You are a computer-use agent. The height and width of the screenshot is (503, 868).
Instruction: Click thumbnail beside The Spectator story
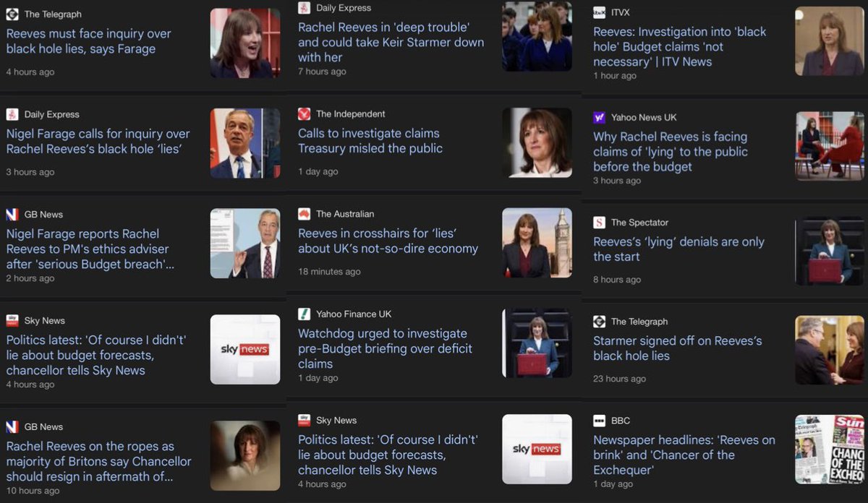coord(830,250)
